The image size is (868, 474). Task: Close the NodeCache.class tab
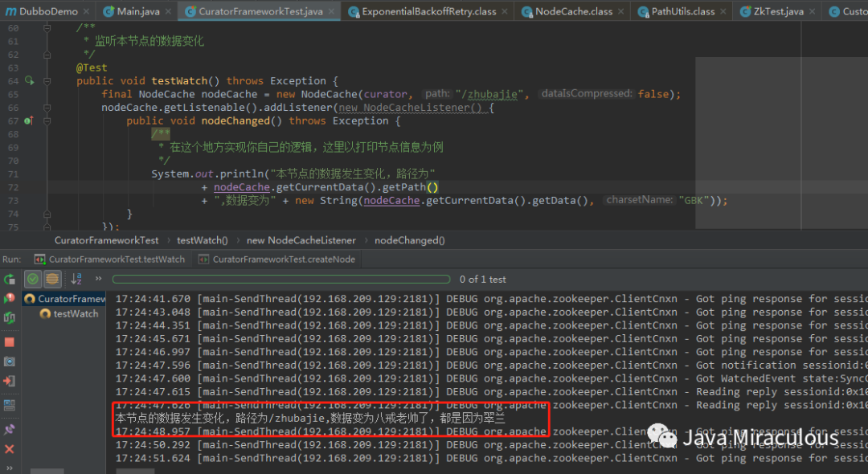[620, 11]
